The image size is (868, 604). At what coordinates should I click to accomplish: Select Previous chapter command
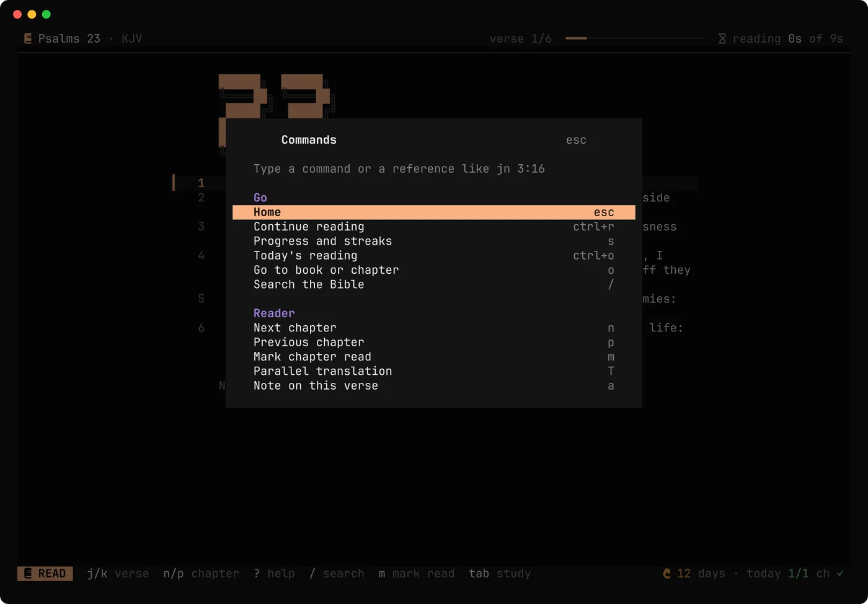click(434, 342)
